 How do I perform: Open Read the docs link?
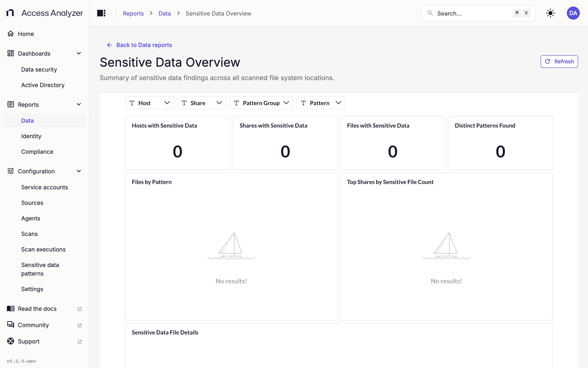point(45,309)
